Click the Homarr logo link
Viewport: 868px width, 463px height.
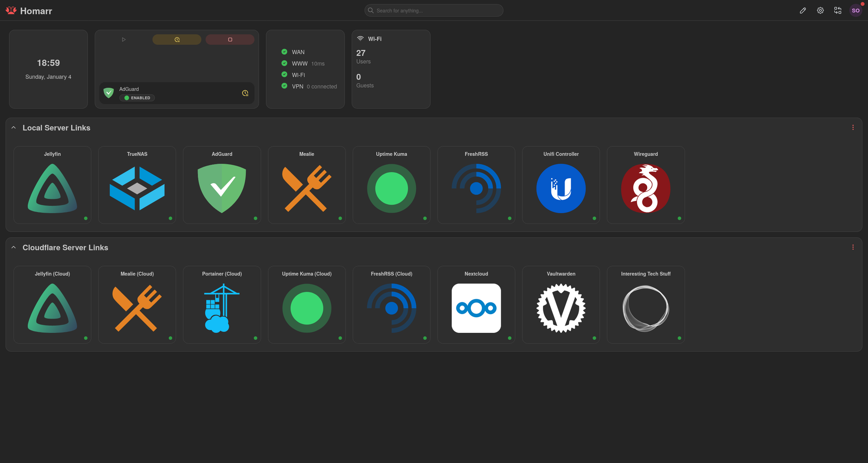click(x=29, y=11)
